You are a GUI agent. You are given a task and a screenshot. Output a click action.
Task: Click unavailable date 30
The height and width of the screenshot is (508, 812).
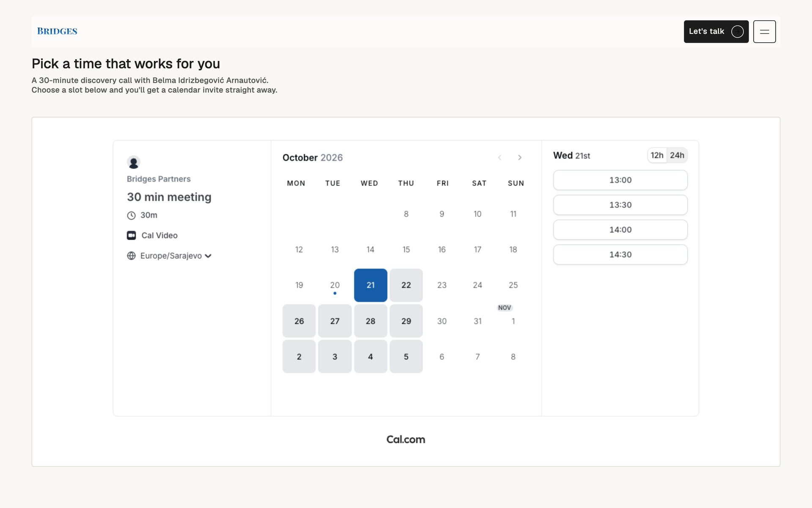click(442, 321)
